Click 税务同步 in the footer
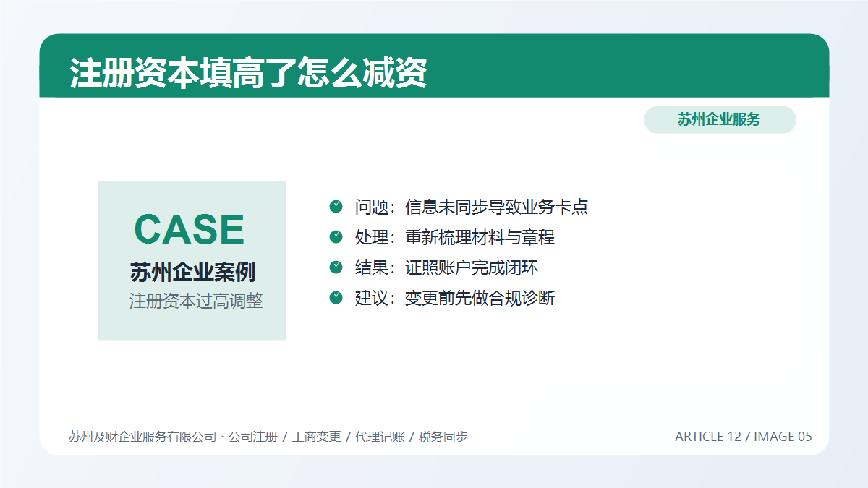The width and height of the screenshot is (868, 488). 443,437
